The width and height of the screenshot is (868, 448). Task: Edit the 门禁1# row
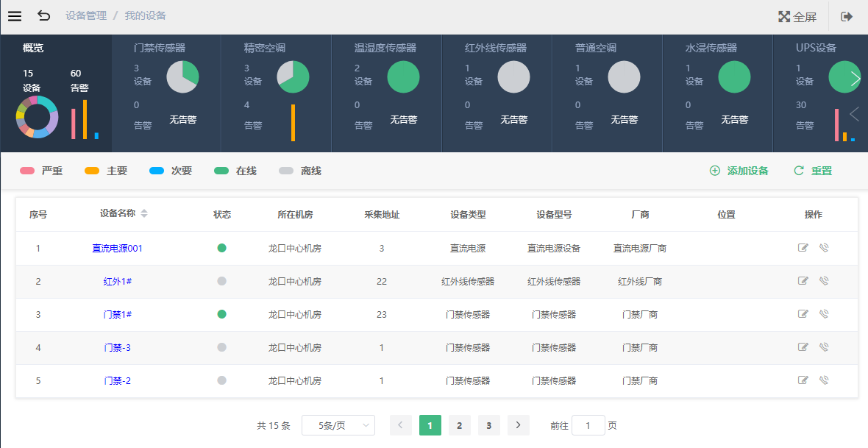tap(803, 314)
